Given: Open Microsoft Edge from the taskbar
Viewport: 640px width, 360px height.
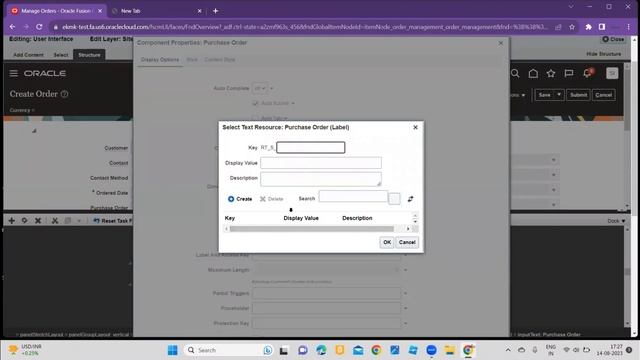Looking at the screenshot, I should [x=321, y=350].
